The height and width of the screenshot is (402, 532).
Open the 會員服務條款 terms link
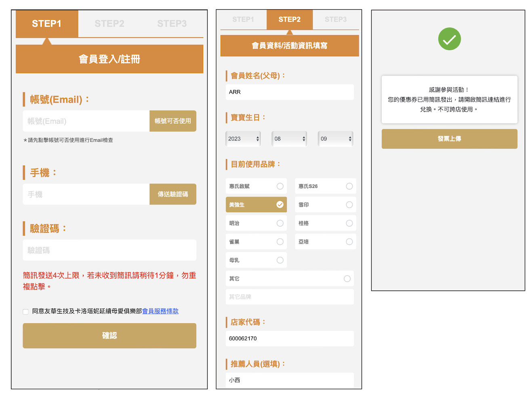[160, 311]
